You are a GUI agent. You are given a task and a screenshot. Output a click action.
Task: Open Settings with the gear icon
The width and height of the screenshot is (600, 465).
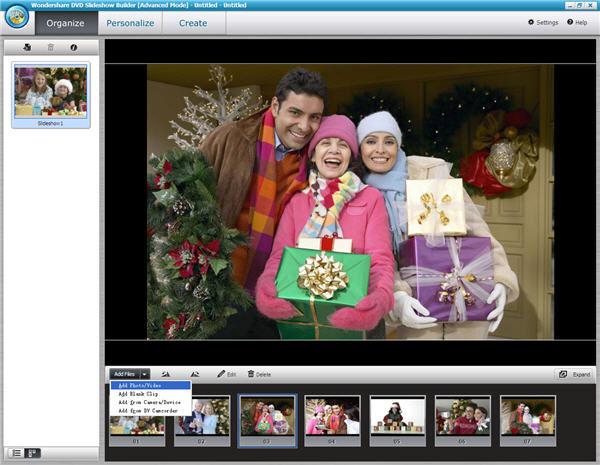(x=543, y=22)
